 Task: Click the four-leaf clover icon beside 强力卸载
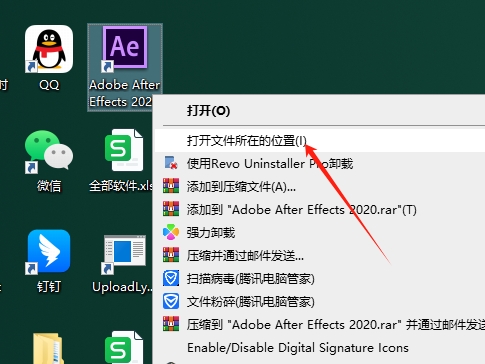[x=171, y=232]
